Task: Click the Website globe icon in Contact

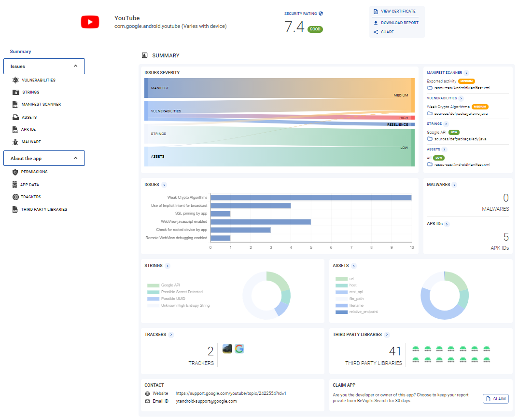Action: (x=147, y=393)
